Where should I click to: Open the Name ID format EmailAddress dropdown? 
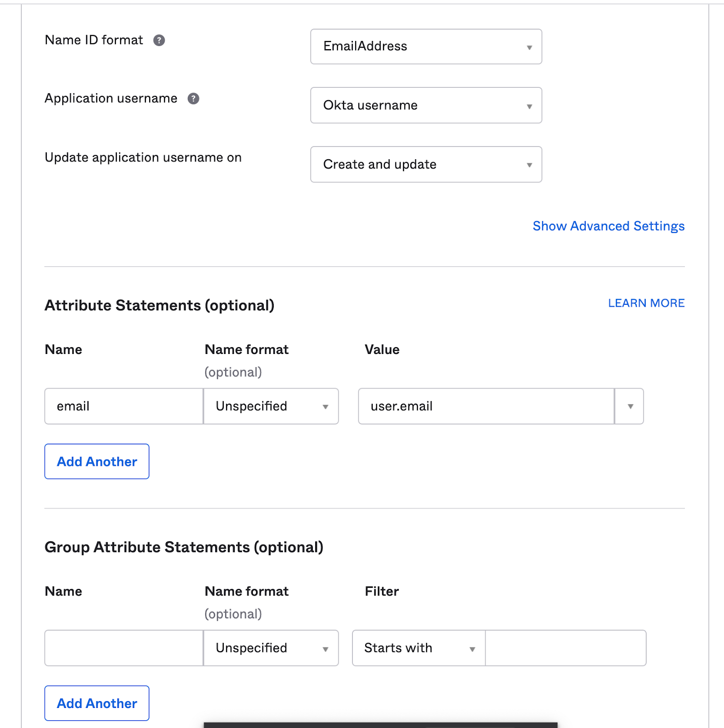(x=426, y=46)
